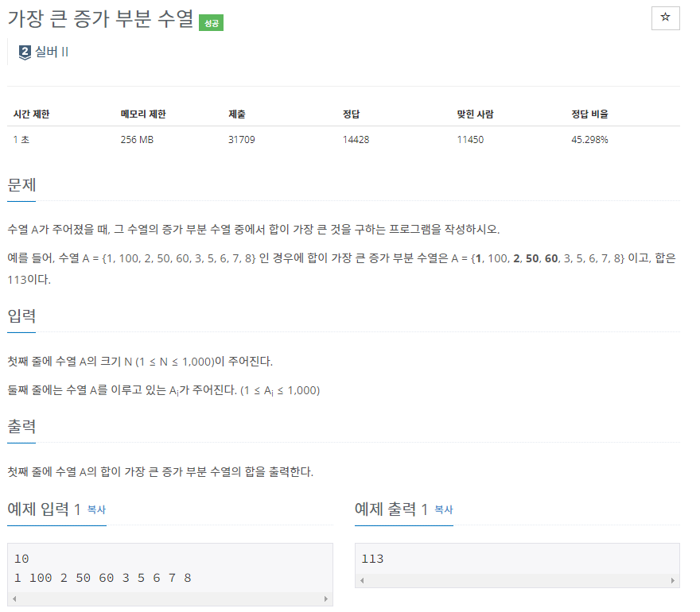The height and width of the screenshot is (612, 700).
Task: Click the sentence starting 수열 A가 주어졌을 때
Action: 254,229
